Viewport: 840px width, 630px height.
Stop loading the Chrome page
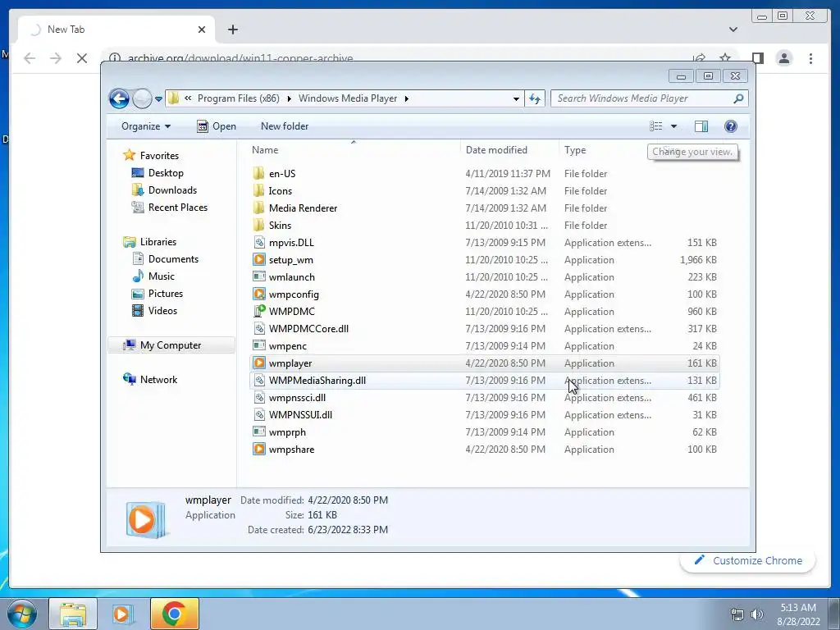pos(82,58)
